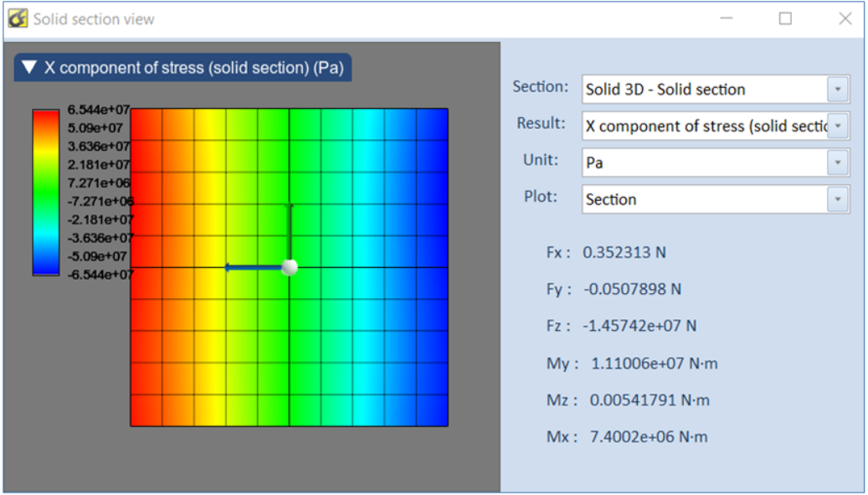
Task: Click the 'Pa' unit field
Action: point(703,163)
